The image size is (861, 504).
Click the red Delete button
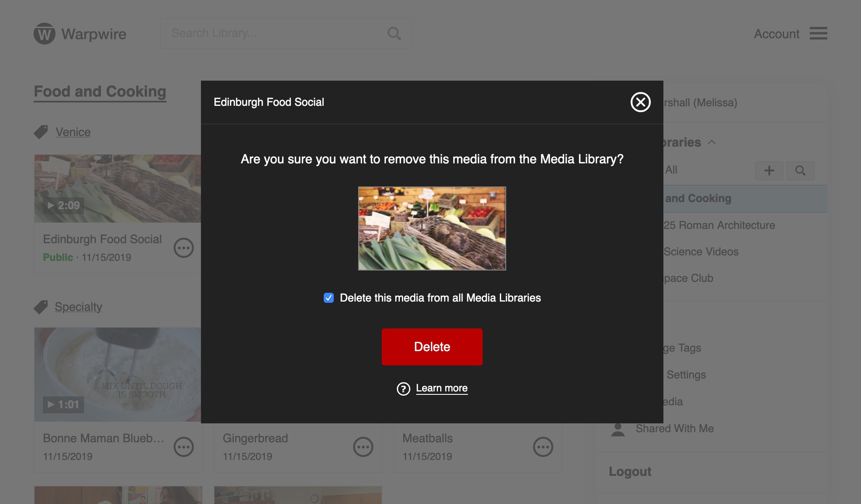(432, 347)
